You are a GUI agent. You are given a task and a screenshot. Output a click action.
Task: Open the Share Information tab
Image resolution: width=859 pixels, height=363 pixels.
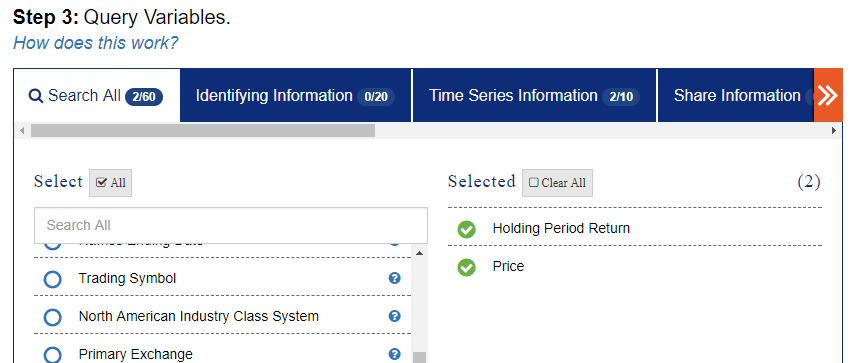click(x=735, y=95)
